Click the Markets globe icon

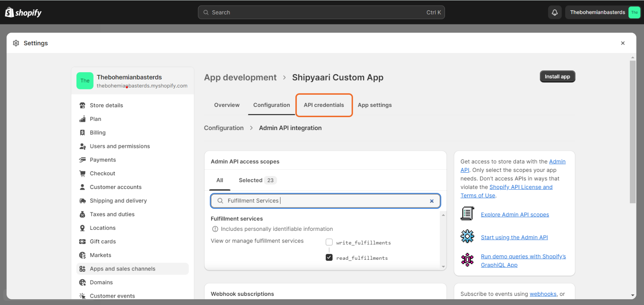pos(82,255)
